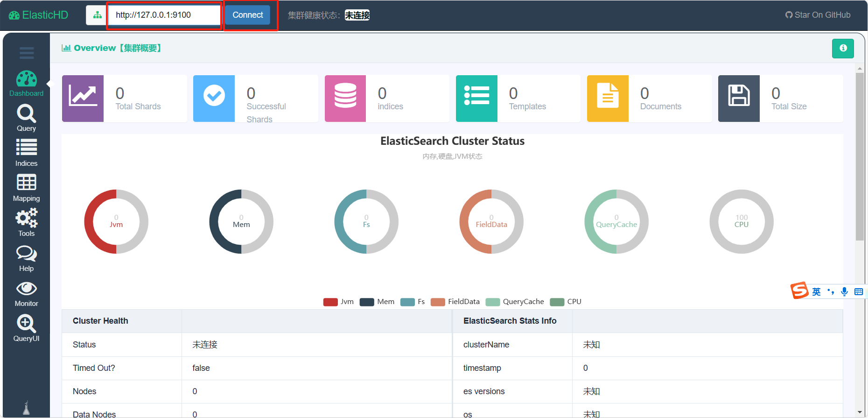Click the es versions row label
The height and width of the screenshot is (418, 868).
click(x=484, y=391)
